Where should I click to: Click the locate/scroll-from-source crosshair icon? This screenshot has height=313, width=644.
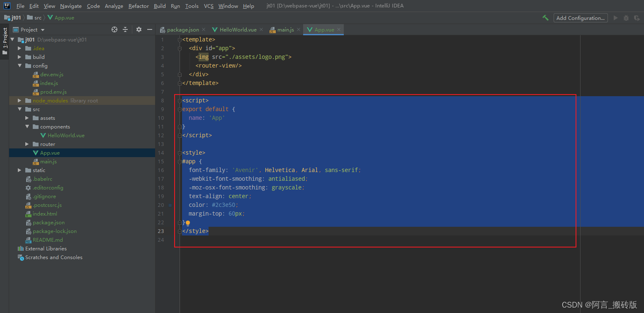point(114,29)
